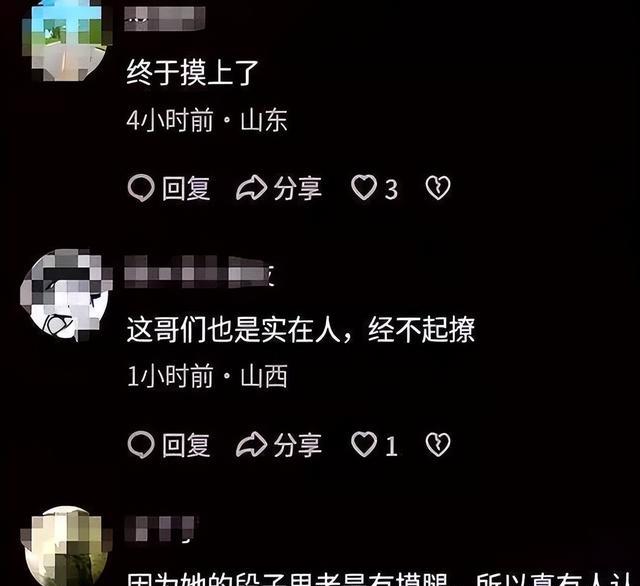Click the 分享 label under the 山西 comment
The width and height of the screenshot is (640, 586).
click(298, 445)
